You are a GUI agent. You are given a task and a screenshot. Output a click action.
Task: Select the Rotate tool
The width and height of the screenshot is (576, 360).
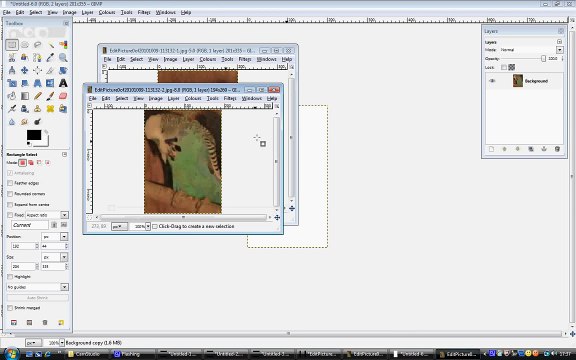[63, 71]
